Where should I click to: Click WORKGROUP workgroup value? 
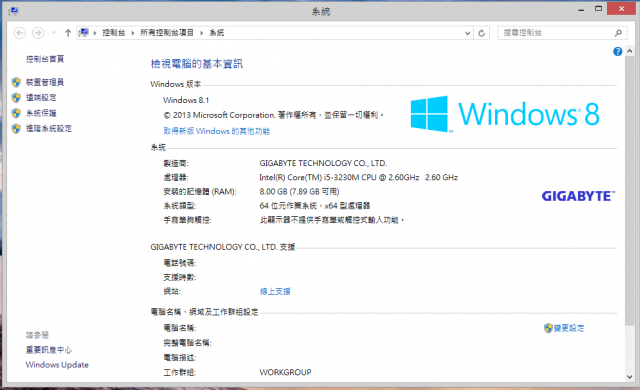285,372
